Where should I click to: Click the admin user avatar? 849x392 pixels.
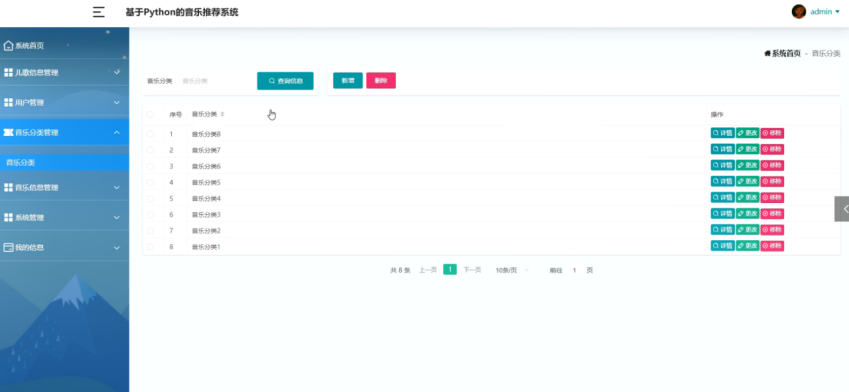(799, 11)
